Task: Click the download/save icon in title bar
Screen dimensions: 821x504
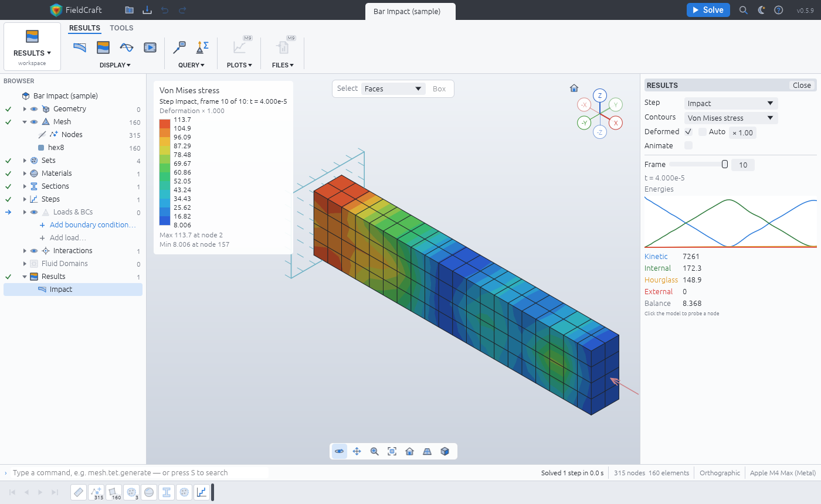Action: click(x=147, y=10)
